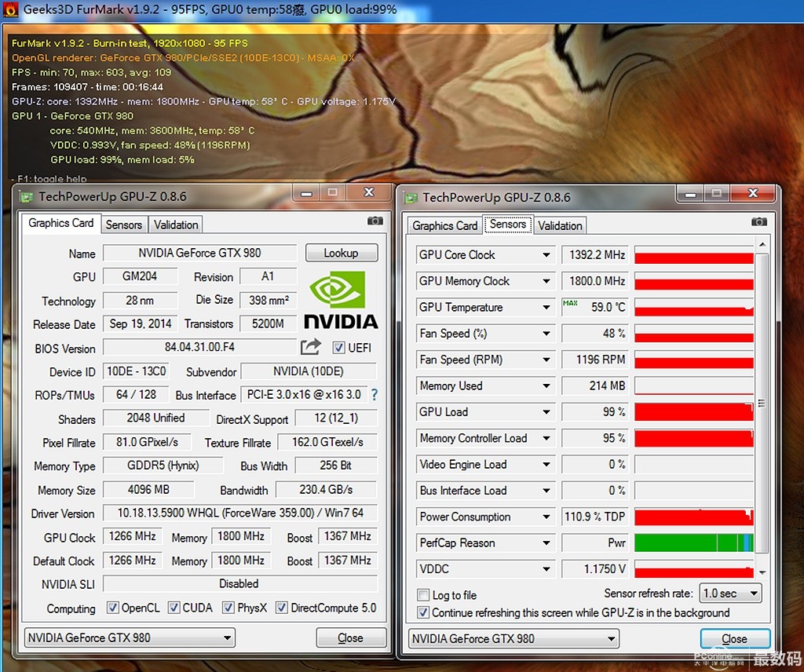Viewport: 804px width, 672px height.
Task: Click the VDDC value 1.1750 V
Action: (594, 569)
